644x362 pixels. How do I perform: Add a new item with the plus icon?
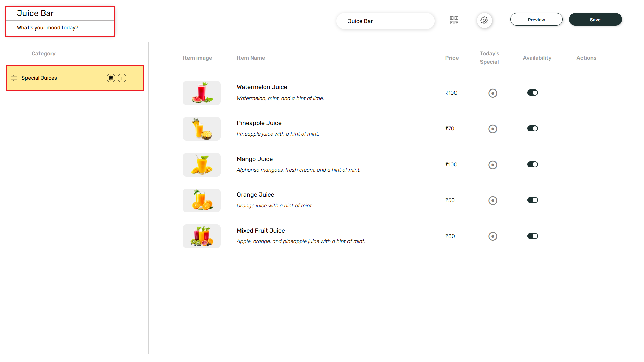click(122, 78)
